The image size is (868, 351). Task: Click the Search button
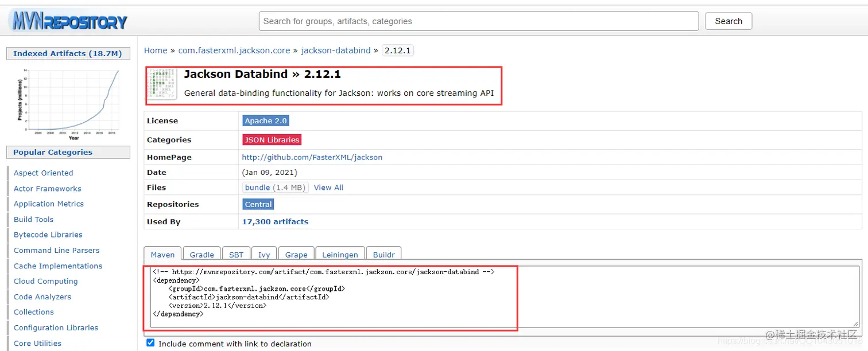point(728,21)
